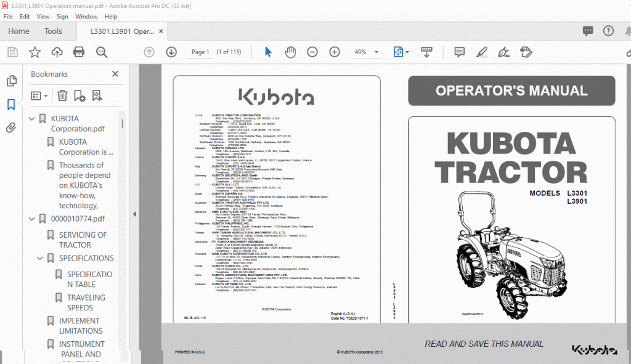Print the document

(79, 52)
